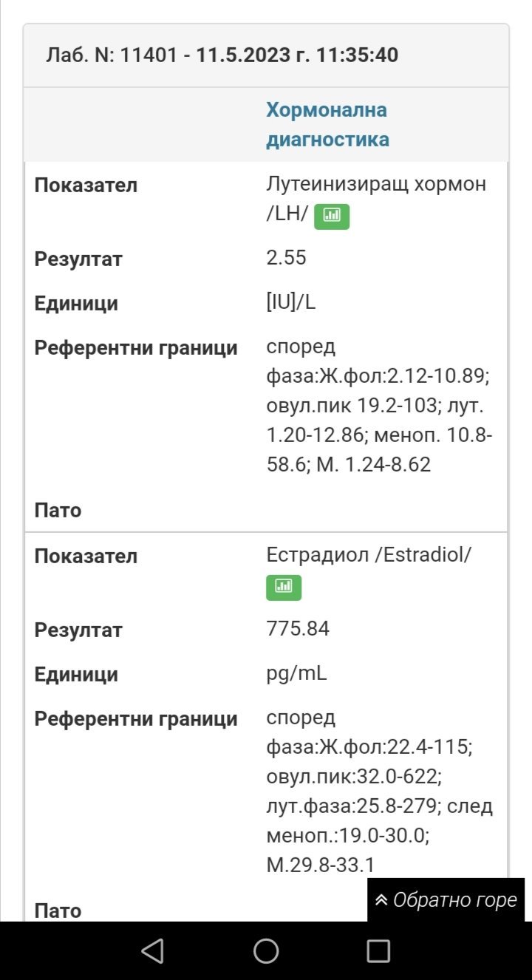Open Android recent apps square button
Viewport: 532px width, 980px height.
click(378, 950)
